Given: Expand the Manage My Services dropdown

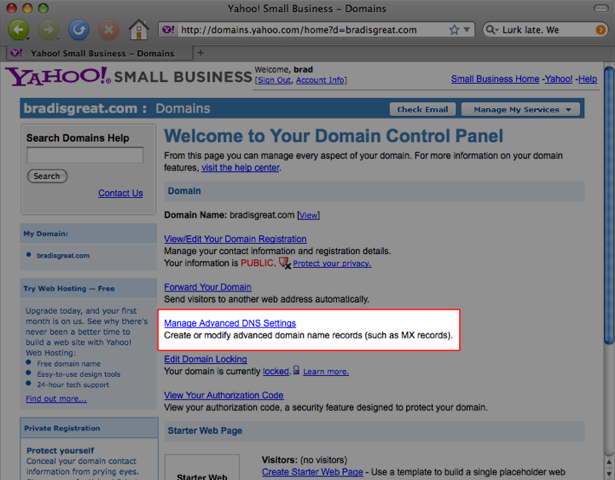Looking at the screenshot, I should coord(521,109).
